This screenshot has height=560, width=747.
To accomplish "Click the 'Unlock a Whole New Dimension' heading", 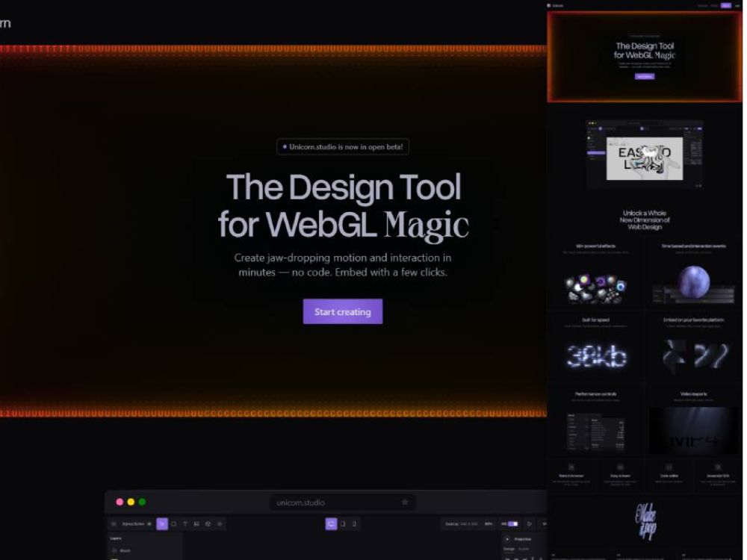I will pos(645,220).
